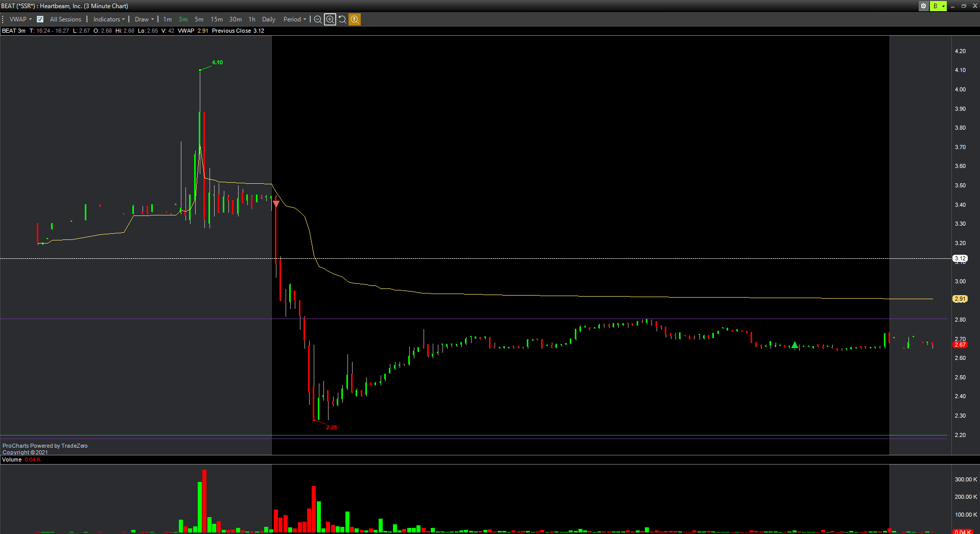Select the 5m timeframe
The image size is (980, 534).
point(199,19)
